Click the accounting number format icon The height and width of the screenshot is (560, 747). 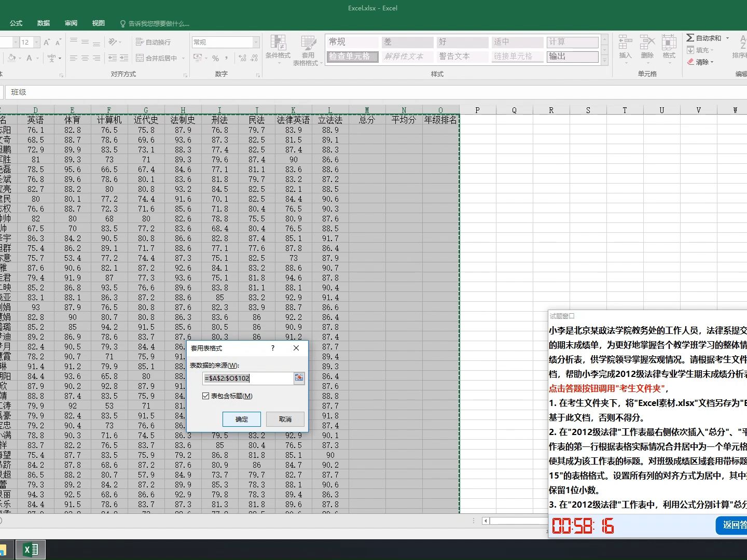point(198,58)
